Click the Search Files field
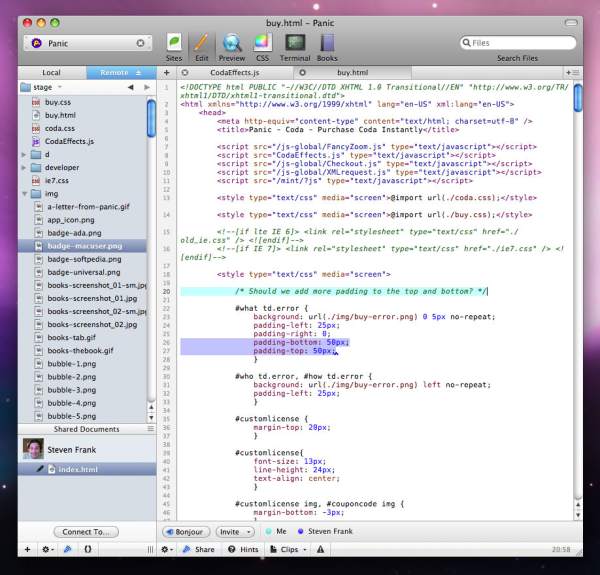 [518, 43]
